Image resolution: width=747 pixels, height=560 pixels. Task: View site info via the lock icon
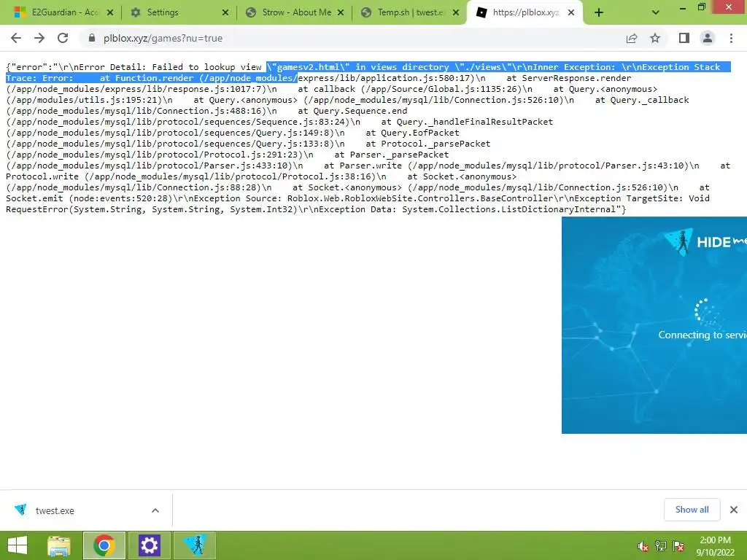pyautogui.click(x=92, y=38)
